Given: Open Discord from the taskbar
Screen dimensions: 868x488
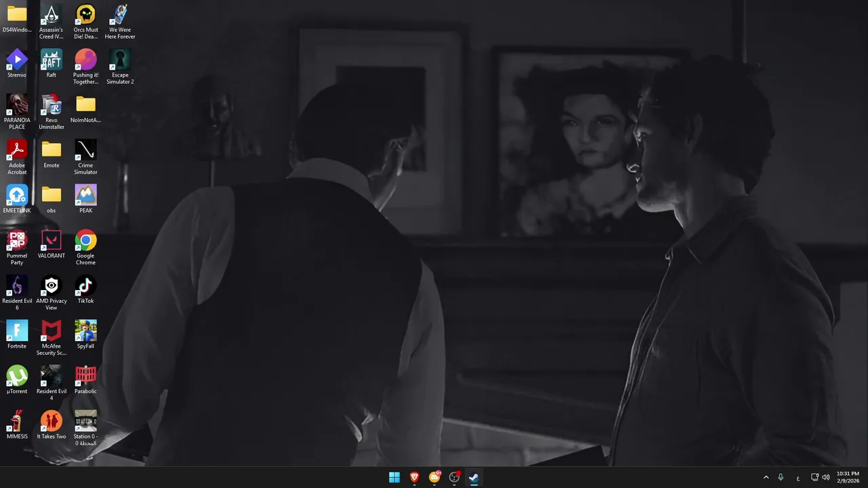Looking at the screenshot, I should tap(434, 477).
